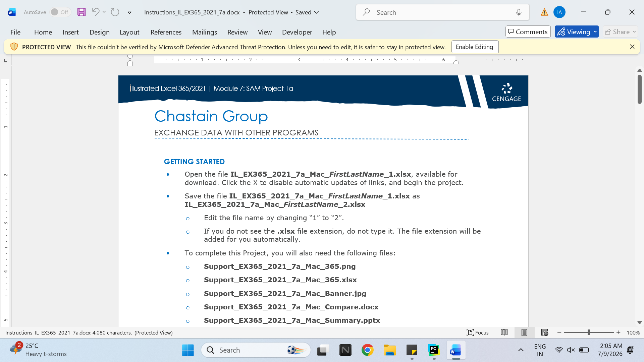Click the GETTING STARTED heading

[x=194, y=162]
